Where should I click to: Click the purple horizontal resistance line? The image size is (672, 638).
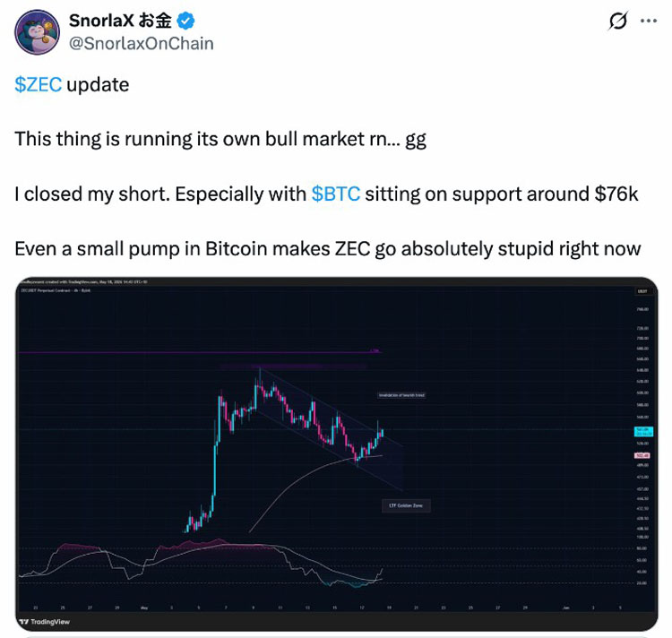tap(197, 352)
